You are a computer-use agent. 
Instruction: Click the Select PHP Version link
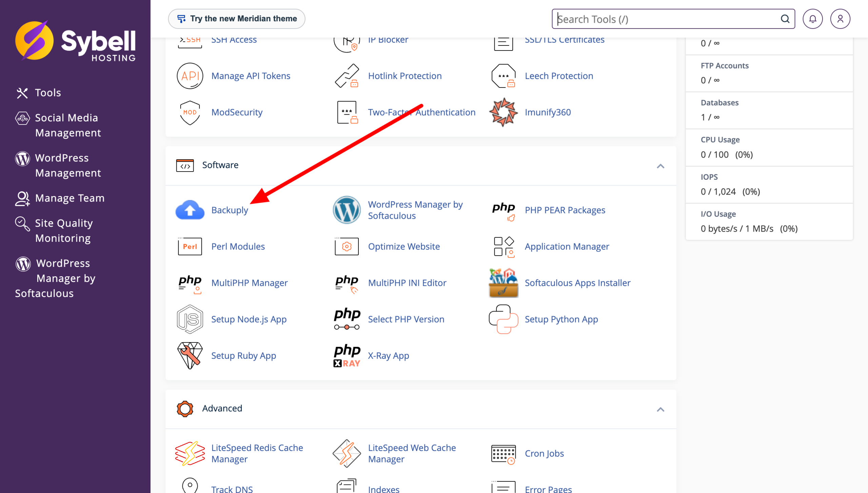coord(406,319)
